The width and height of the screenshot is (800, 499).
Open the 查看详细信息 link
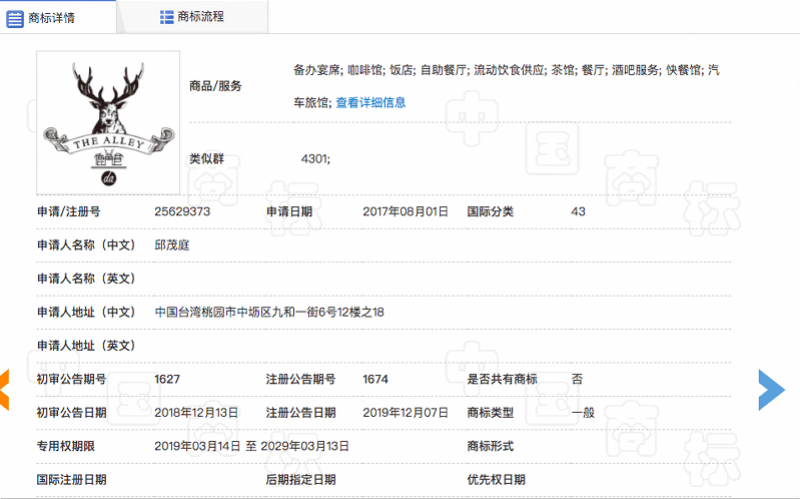371,103
